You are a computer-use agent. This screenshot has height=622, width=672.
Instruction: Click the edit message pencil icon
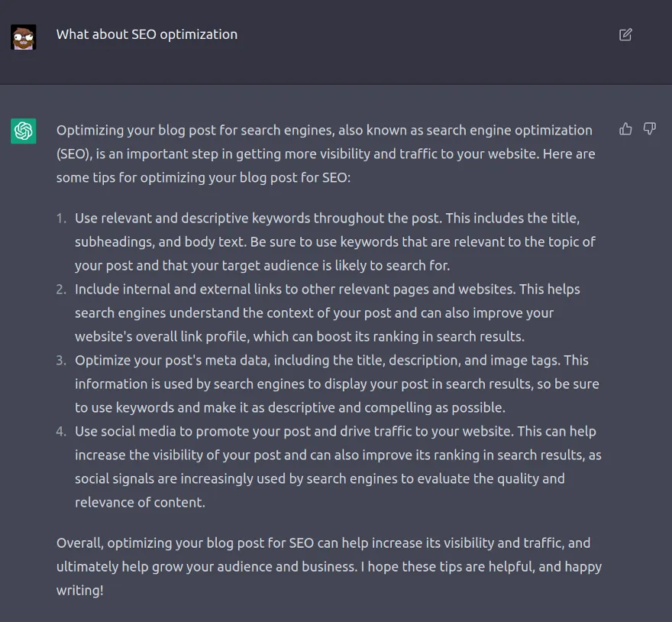click(625, 34)
